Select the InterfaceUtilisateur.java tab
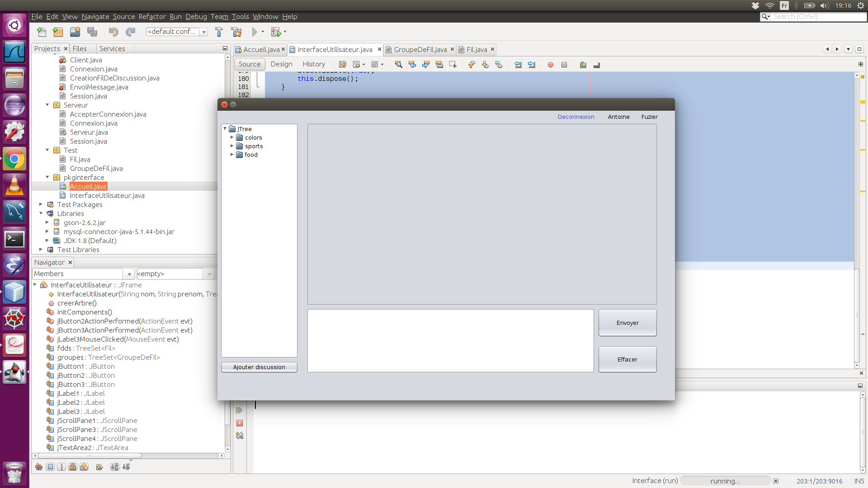868x488 pixels. (334, 49)
